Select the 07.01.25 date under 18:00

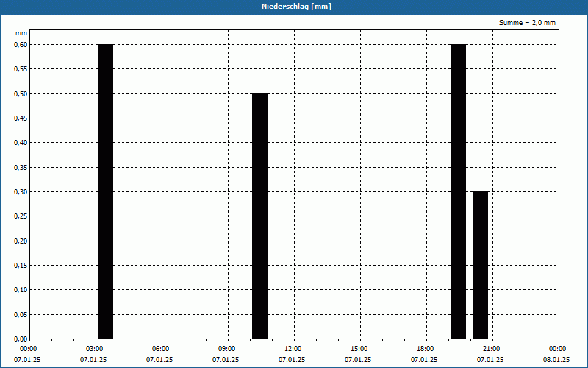[x=424, y=360]
